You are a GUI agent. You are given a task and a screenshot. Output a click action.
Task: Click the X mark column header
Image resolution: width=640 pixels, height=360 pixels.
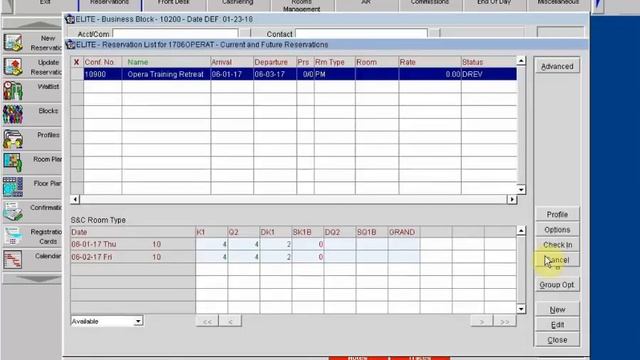pos(76,62)
